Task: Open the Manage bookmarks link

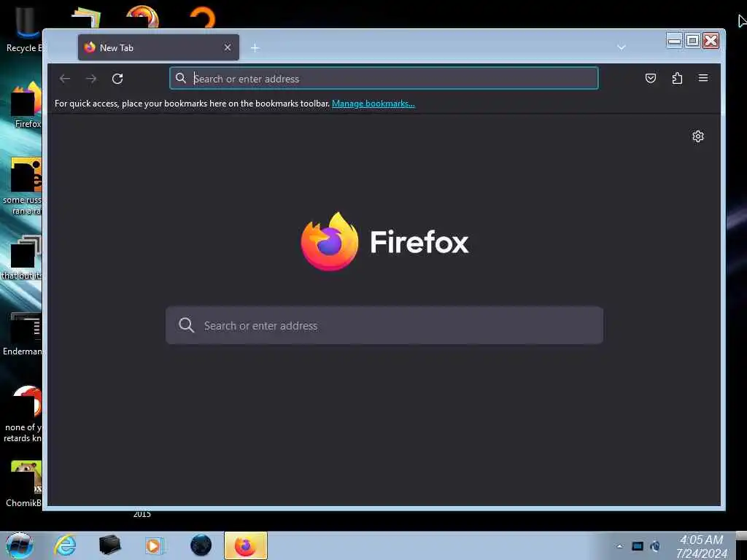Action: click(x=373, y=104)
